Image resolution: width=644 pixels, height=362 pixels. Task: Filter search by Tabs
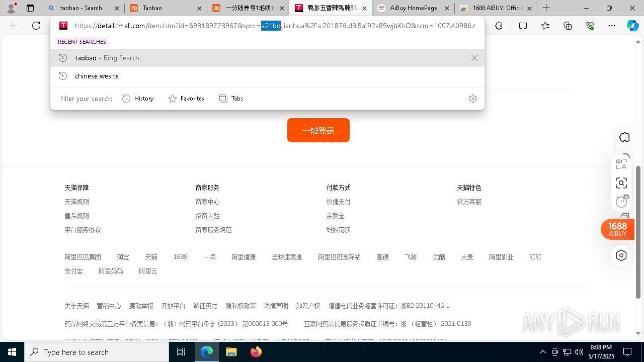[231, 99]
